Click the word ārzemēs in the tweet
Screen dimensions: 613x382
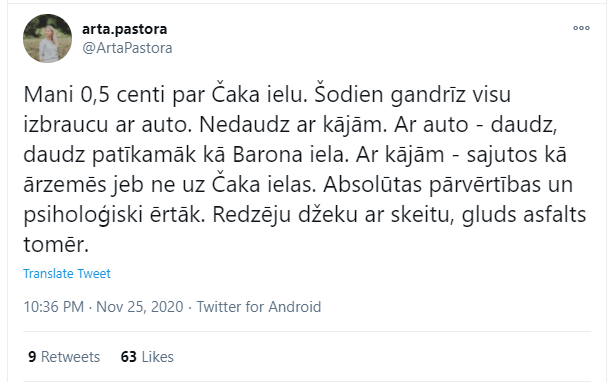65,185
